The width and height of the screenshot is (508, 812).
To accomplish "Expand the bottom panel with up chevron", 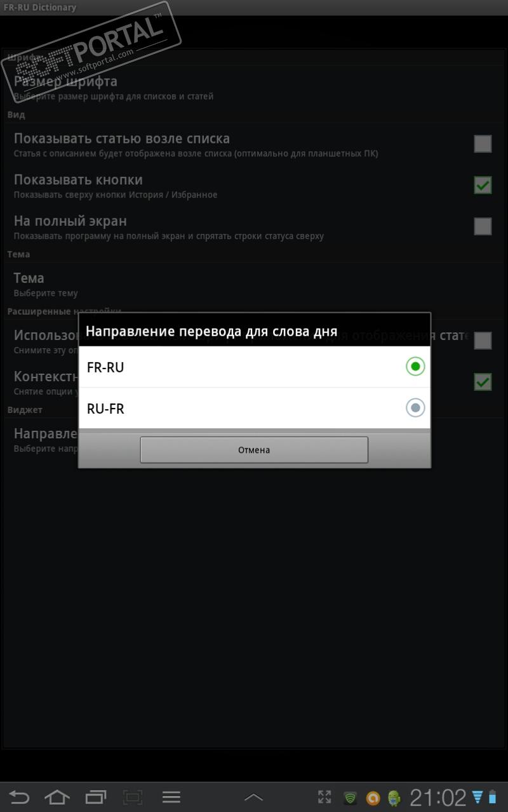I will [x=253, y=797].
